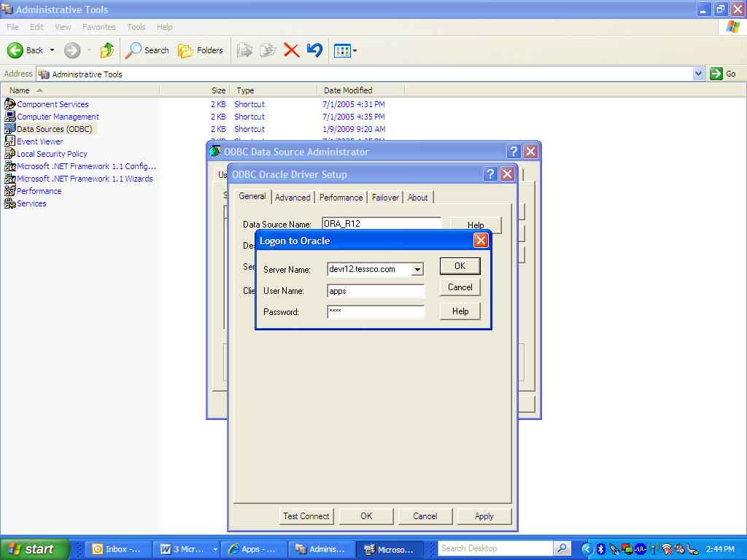Click the Search Desktop input field
The image size is (747, 560).
click(x=495, y=548)
